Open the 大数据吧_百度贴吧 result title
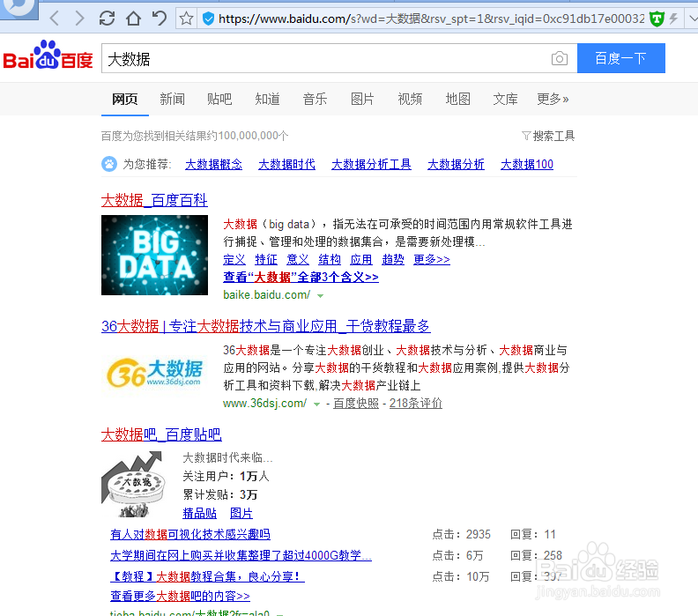698x616 pixels. [161, 434]
